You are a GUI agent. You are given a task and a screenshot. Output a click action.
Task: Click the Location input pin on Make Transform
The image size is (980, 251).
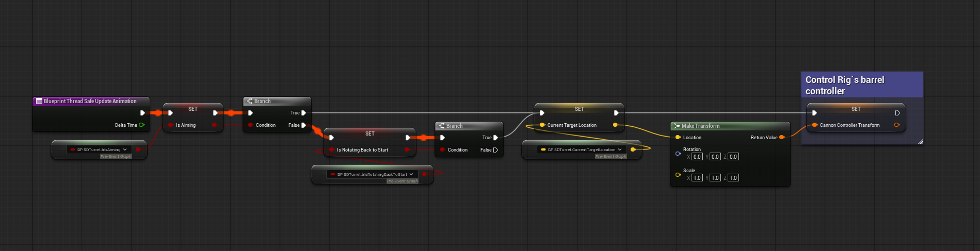[x=678, y=137]
